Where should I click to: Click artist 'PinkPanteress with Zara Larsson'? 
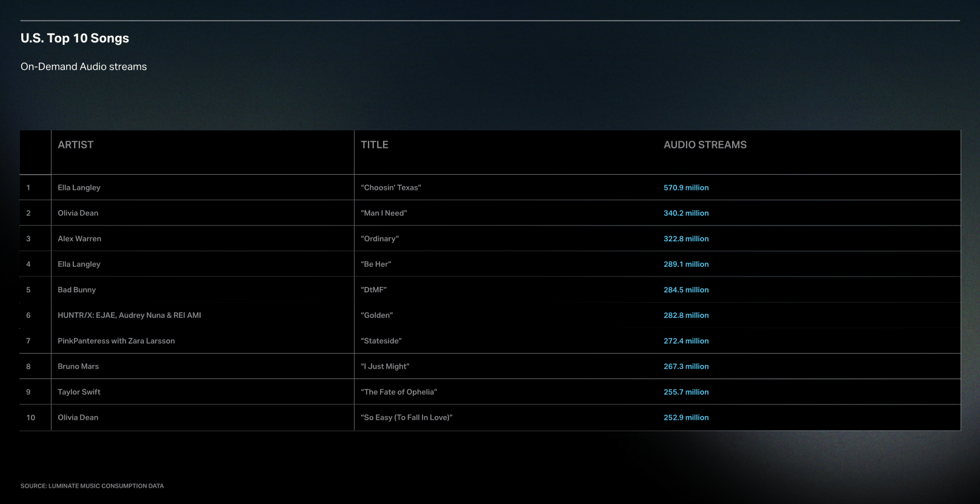(x=116, y=341)
